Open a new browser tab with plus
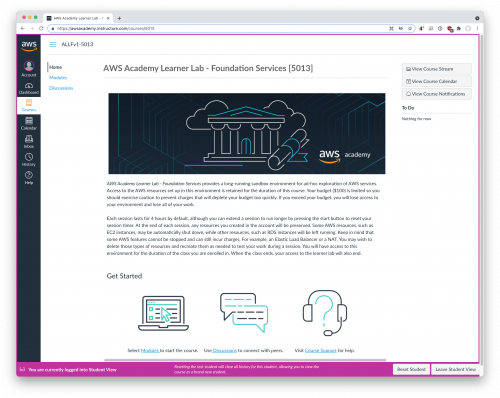The width and height of the screenshot is (500, 398). pyautogui.click(x=119, y=18)
